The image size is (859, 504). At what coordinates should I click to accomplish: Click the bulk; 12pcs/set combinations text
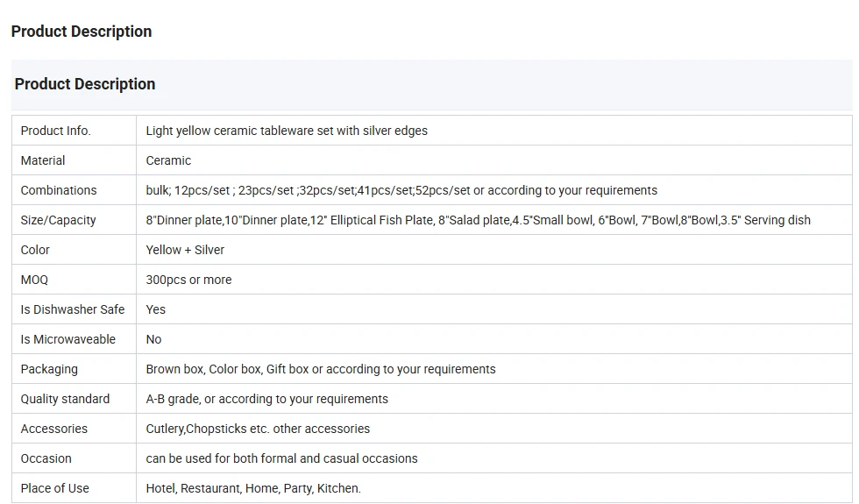coord(401,190)
